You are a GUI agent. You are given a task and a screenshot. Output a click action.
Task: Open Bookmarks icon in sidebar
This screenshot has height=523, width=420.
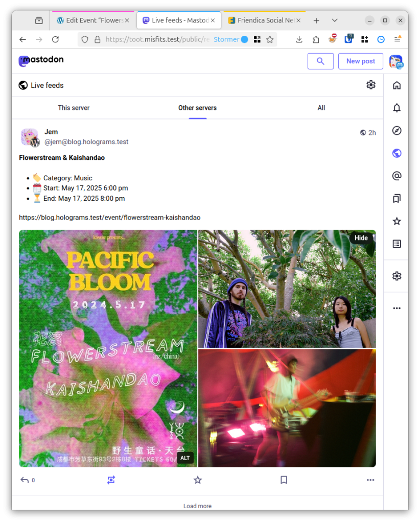coord(396,199)
